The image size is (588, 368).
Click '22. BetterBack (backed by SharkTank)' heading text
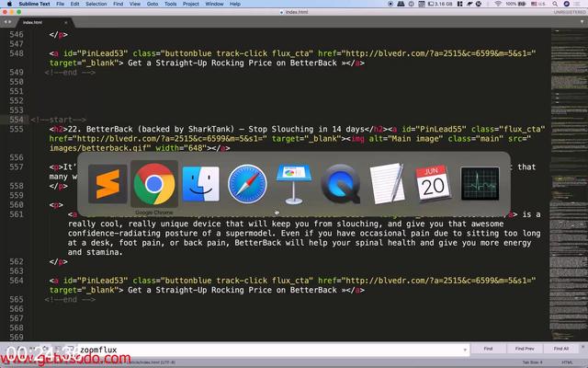(152, 129)
